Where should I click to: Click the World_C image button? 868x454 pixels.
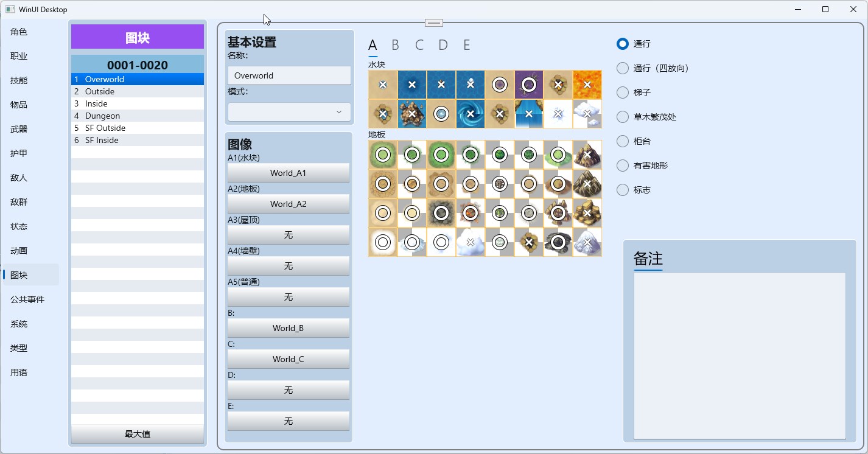coord(289,359)
